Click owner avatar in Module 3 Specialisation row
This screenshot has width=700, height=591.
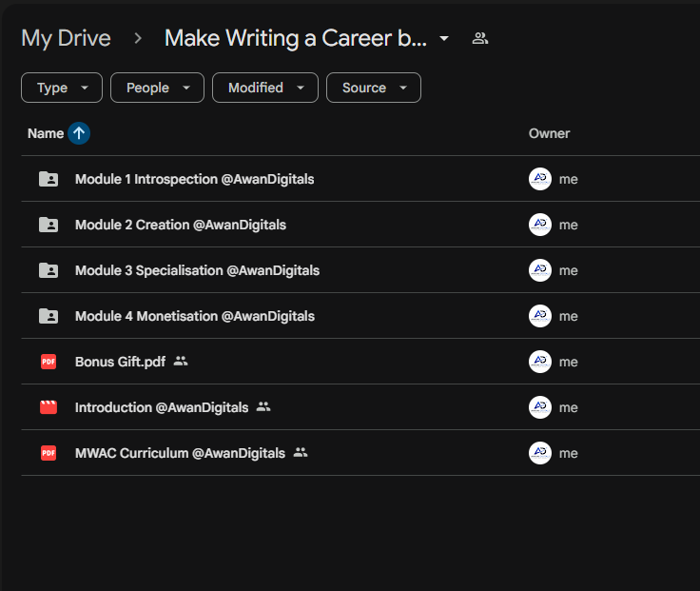click(x=540, y=270)
